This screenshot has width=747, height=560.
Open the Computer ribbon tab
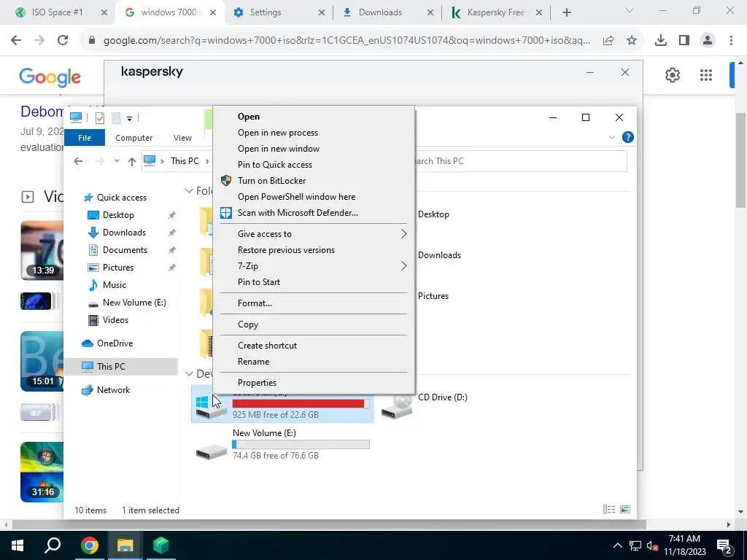[134, 138]
